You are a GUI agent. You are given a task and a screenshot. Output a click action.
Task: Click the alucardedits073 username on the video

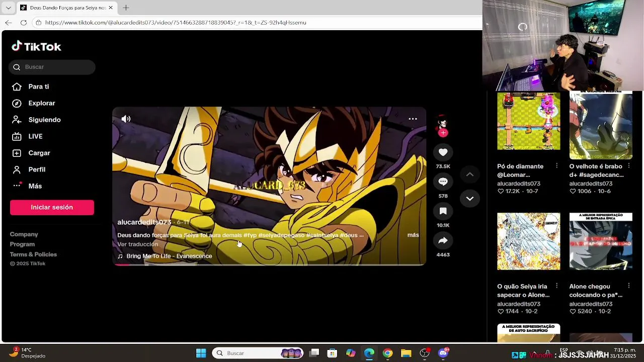pyautogui.click(x=144, y=222)
